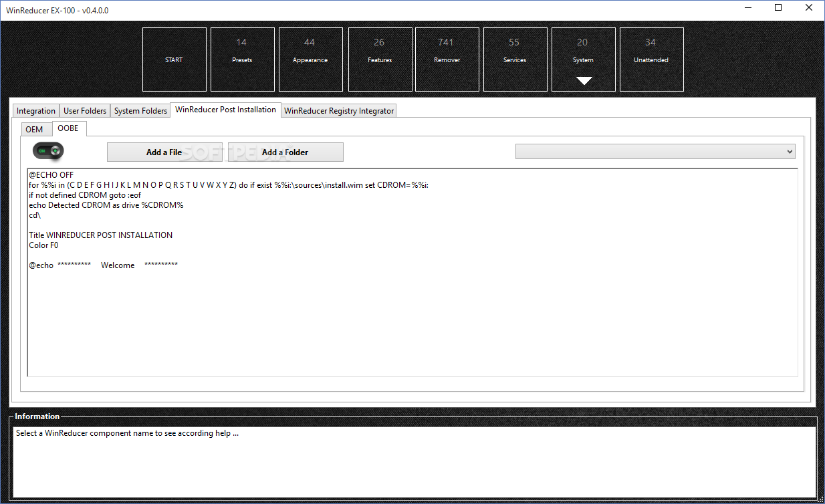Click the Add a File button
Image resolution: width=825 pixels, height=504 pixels.
(x=164, y=152)
